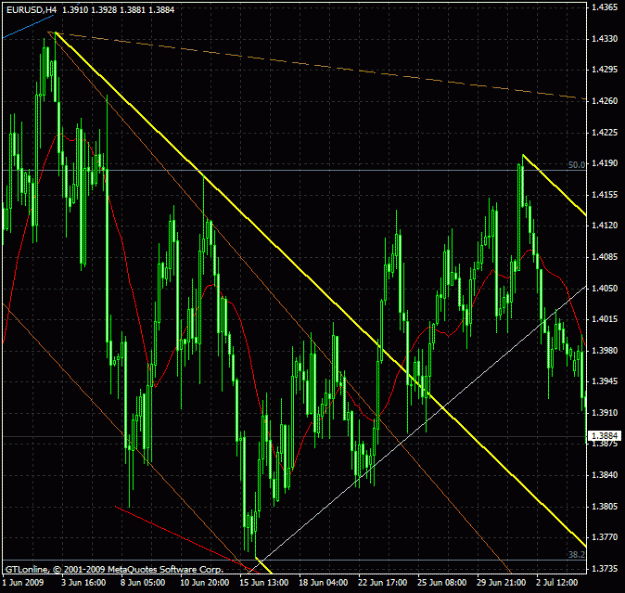This screenshot has width=625, height=593.
Task: Click the 1.4050 price axis label
Action: pos(605,288)
